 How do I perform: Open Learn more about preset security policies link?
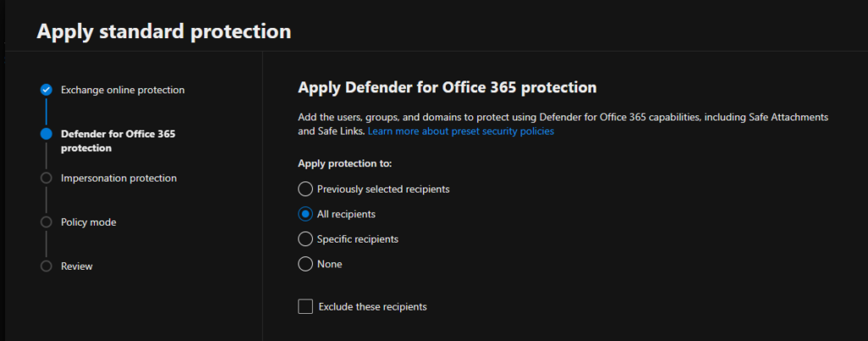(461, 131)
